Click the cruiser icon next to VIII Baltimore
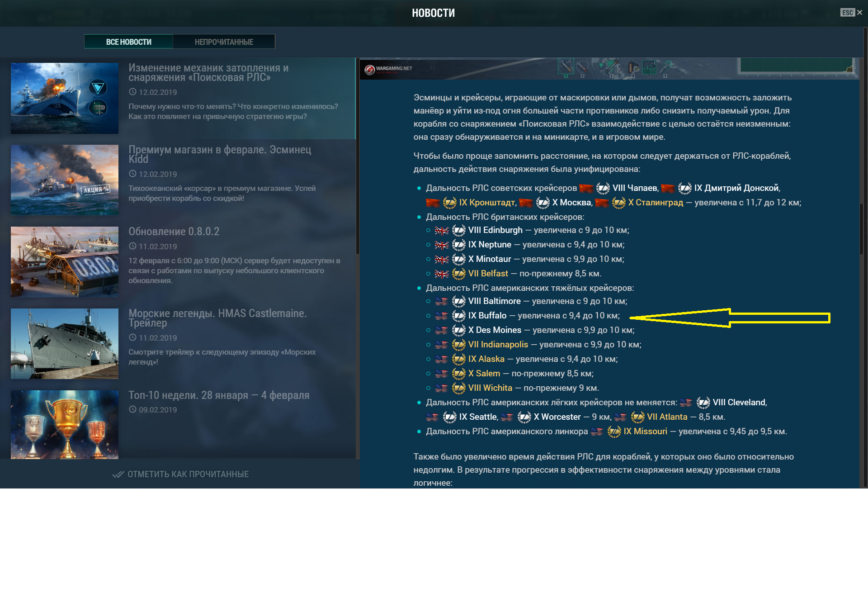 pyautogui.click(x=458, y=301)
